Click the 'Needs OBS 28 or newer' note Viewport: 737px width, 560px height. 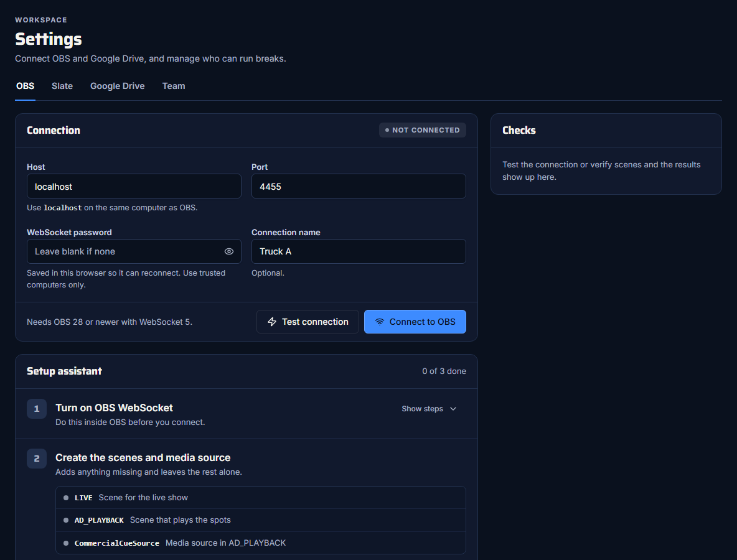coord(110,322)
